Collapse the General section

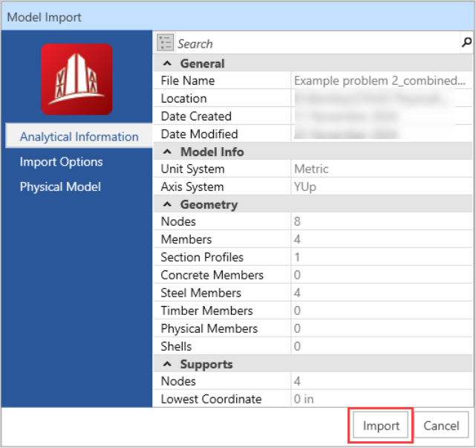[167, 63]
